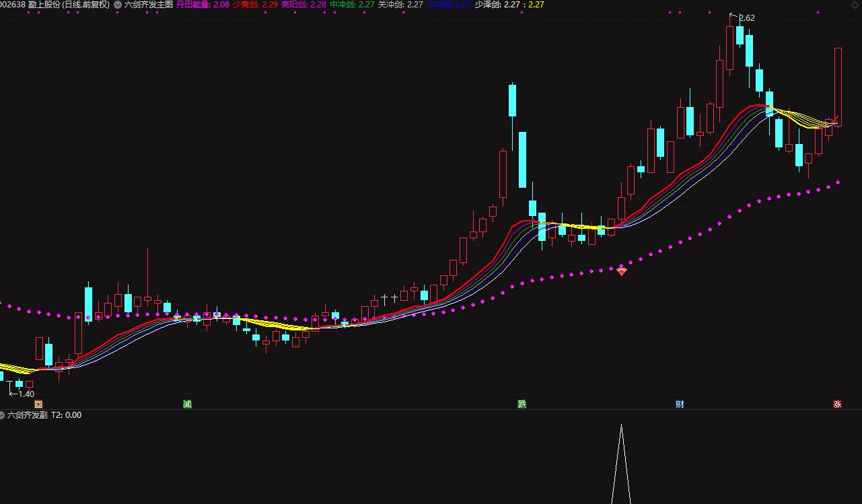The width and height of the screenshot is (862, 504).
Task: Click the white T2 signal spike in sub-chart
Action: [621, 464]
